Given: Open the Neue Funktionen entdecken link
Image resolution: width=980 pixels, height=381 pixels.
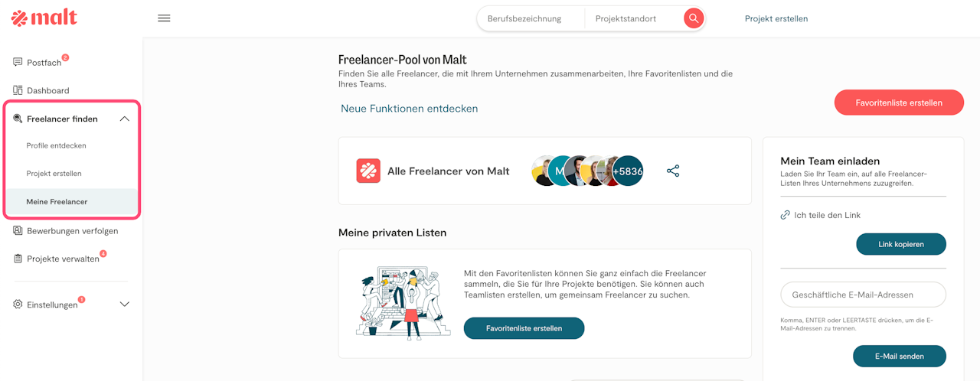Looking at the screenshot, I should pos(409,109).
